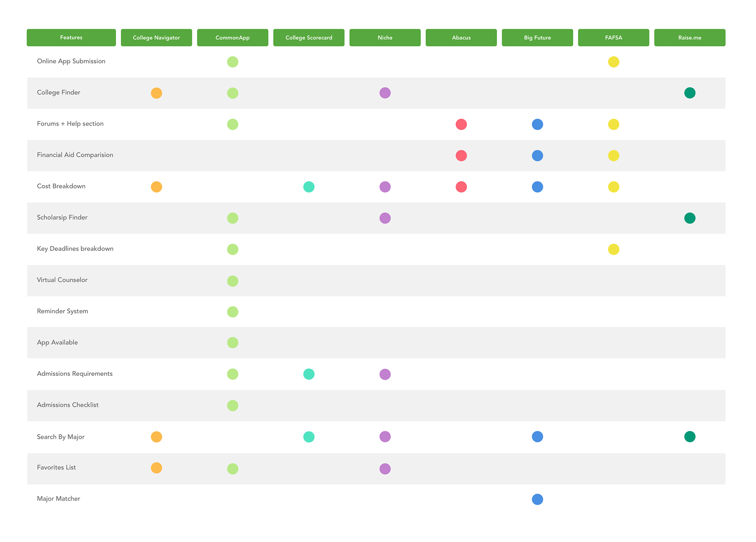756x542 pixels.
Task: Select the CommonApp column header
Action: [x=233, y=37]
